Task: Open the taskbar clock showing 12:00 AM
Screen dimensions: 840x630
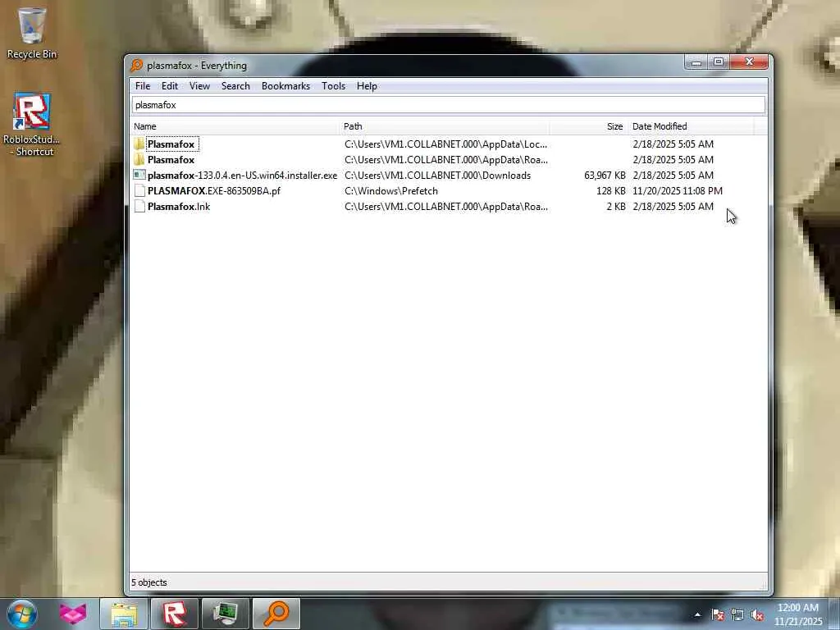Action: [798, 614]
